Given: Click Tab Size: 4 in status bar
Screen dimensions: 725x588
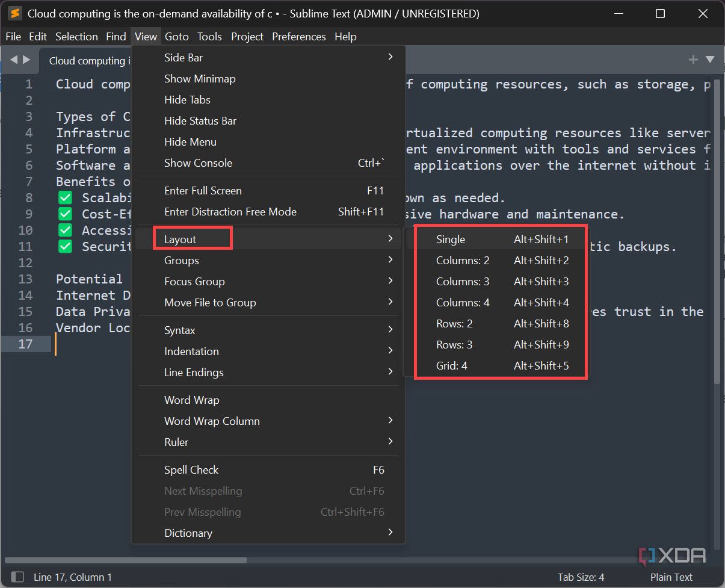Looking at the screenshot, I should click(x=581, y=577).
